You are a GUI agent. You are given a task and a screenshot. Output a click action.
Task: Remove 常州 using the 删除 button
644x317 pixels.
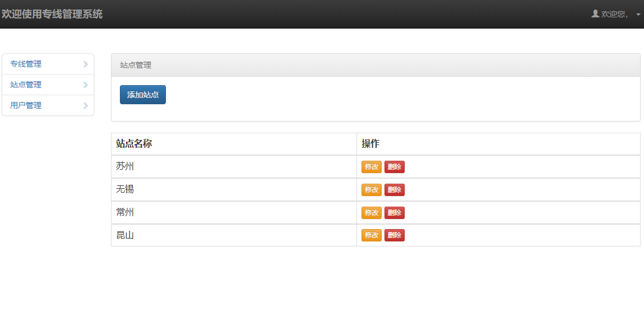[x=394, y=213]
